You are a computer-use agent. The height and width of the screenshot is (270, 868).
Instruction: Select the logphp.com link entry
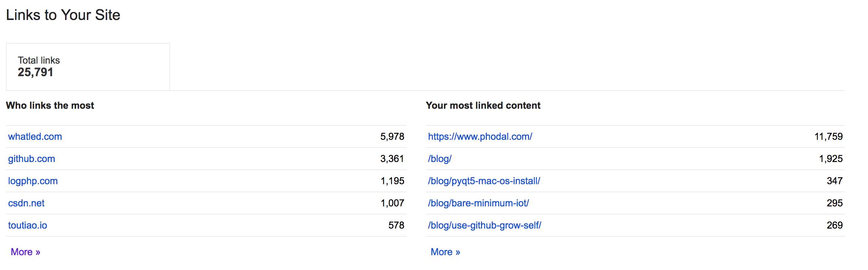(x=33, y=181)
